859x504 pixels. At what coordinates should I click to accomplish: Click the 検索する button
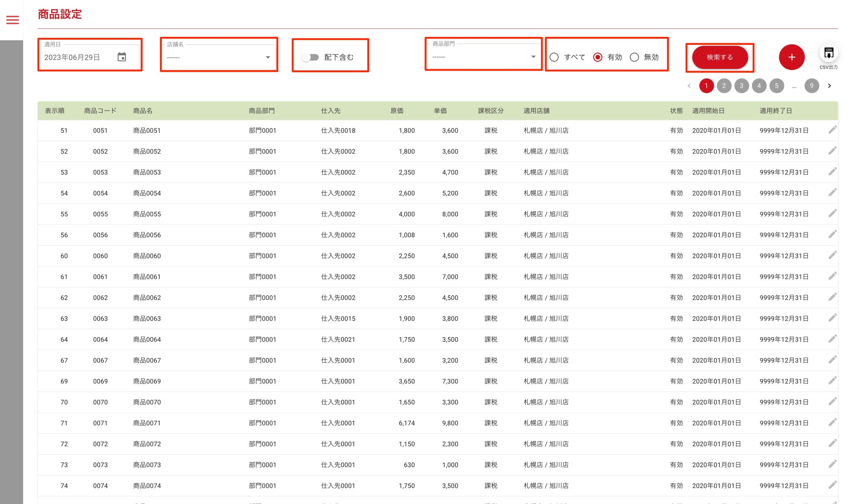tap(720, 57)
